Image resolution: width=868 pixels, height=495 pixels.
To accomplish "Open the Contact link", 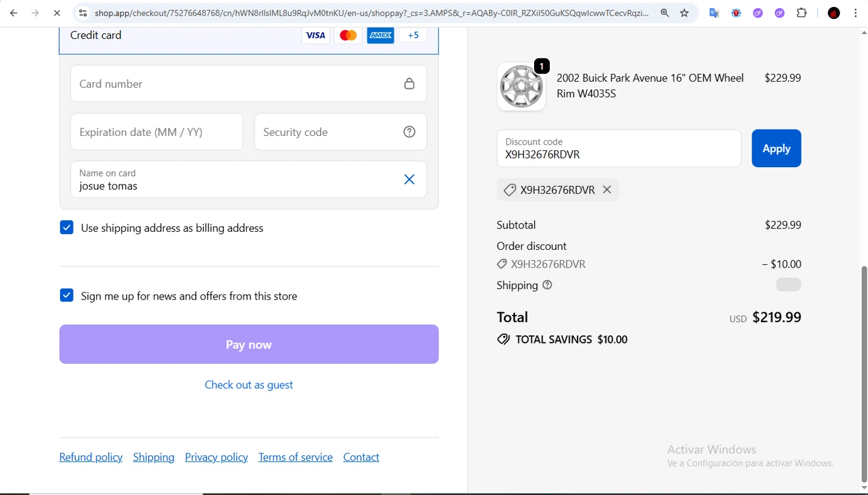I will (361, 457).
